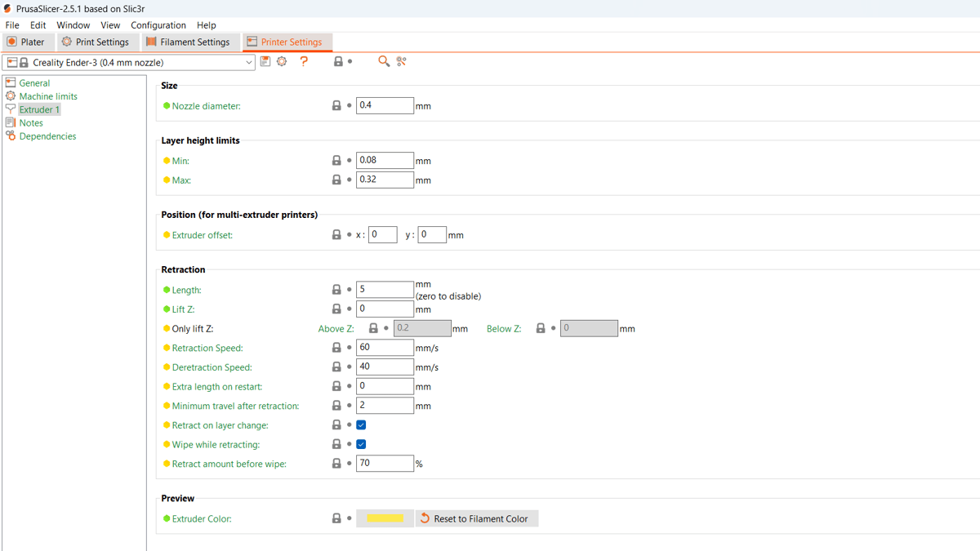Click the lock icon beside Nozzle diameter
This screenshot has width=980, height=551.
click(336, 106)
